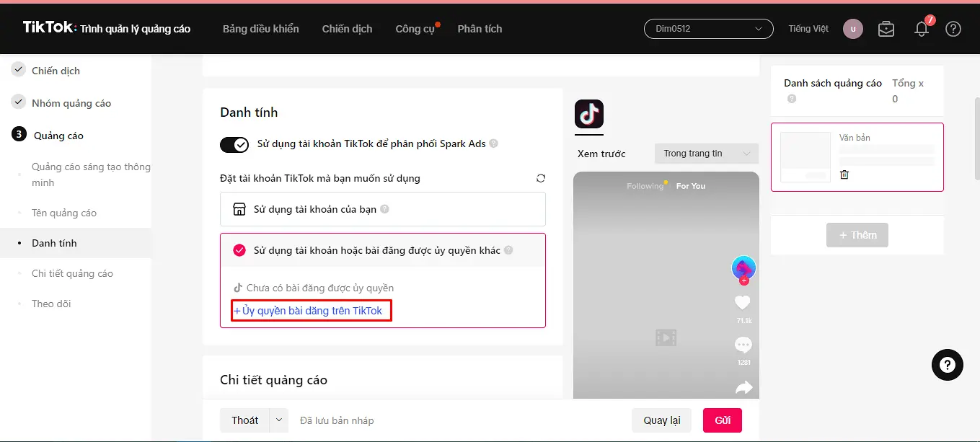Click the like heart in preview
This screenshot has height=442, width=980.
point(743,303)
